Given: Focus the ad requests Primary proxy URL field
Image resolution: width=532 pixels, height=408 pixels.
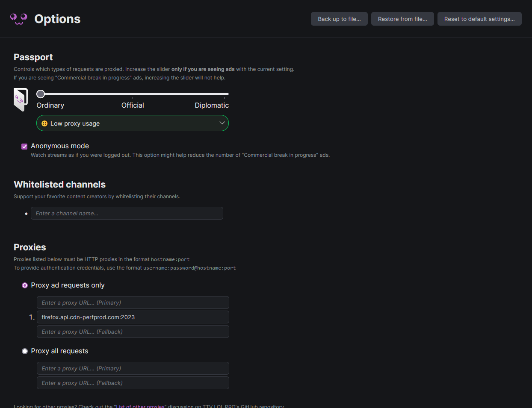Looking at the screenshot, I should (x=133, y=302).
